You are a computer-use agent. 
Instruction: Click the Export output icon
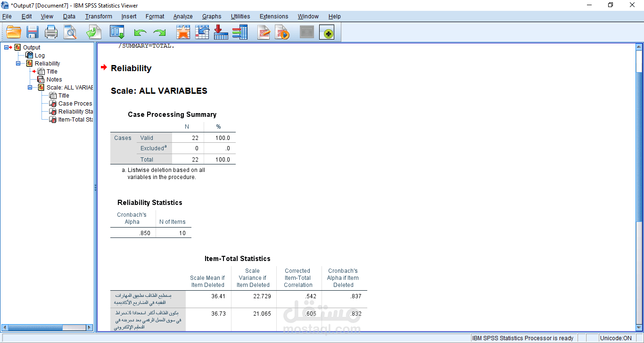[x=93, y=33]
